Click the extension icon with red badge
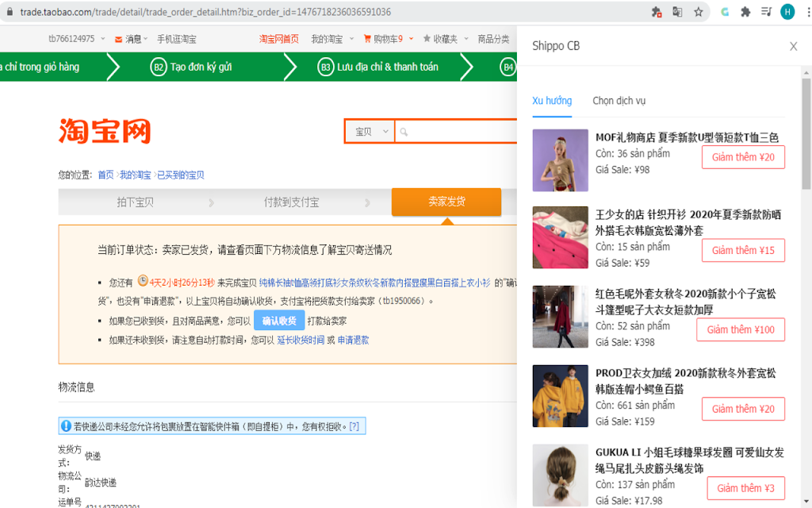This screenshot has height=508, width=812. pos(657,12)
